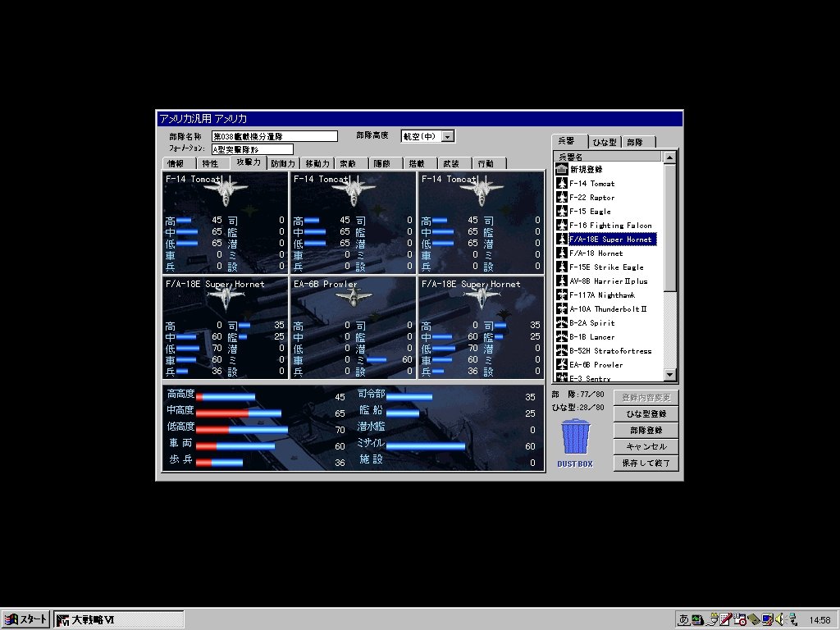
Task: Click the weapon list scroll up arrow
Action: [x=669, y=157]
